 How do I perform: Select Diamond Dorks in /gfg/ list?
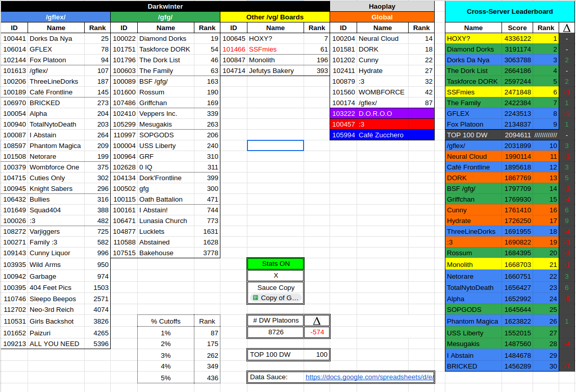[x=166, y=39]
